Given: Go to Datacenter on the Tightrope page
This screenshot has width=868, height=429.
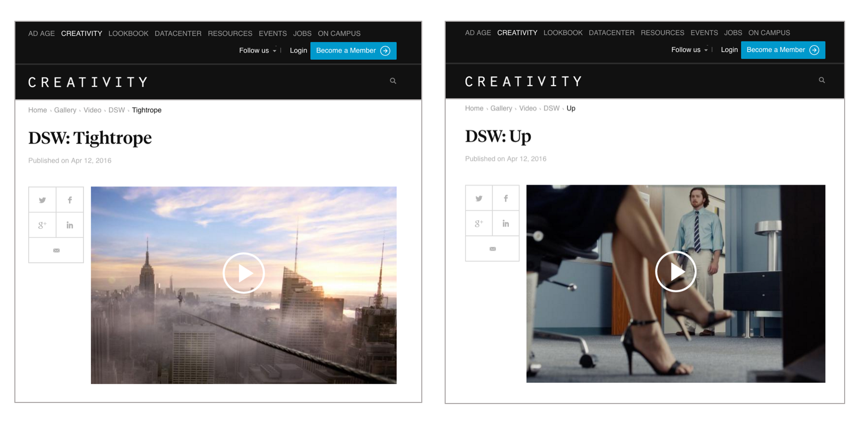Looking at the screenshot, I should point(178,33).
